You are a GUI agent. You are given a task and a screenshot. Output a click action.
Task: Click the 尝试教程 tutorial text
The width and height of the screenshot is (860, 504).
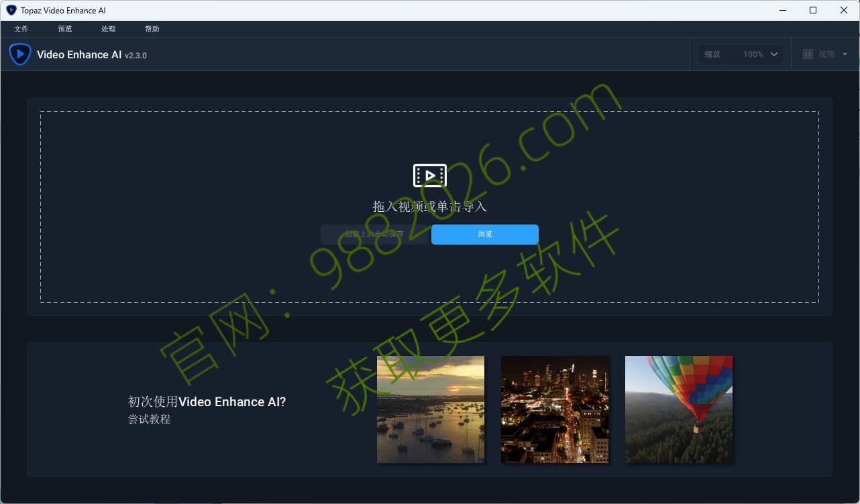click(149, 420)
